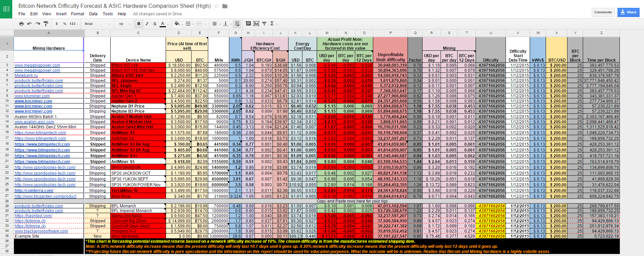Open www.blackarrowsoftware.com link
The image size is (644, 256).
click(41, 231)
